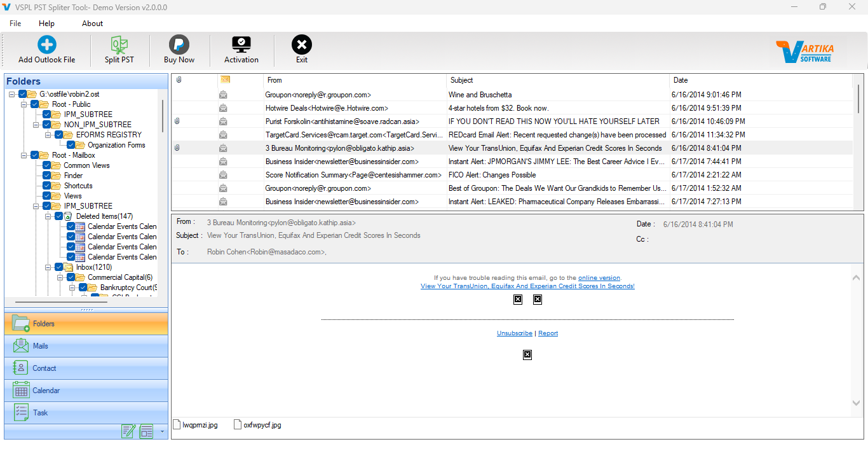The width and height of the screenshot is (868, 458).
Task: Select the lwqpmzi.jpg attachment
Action: point(195,424)
